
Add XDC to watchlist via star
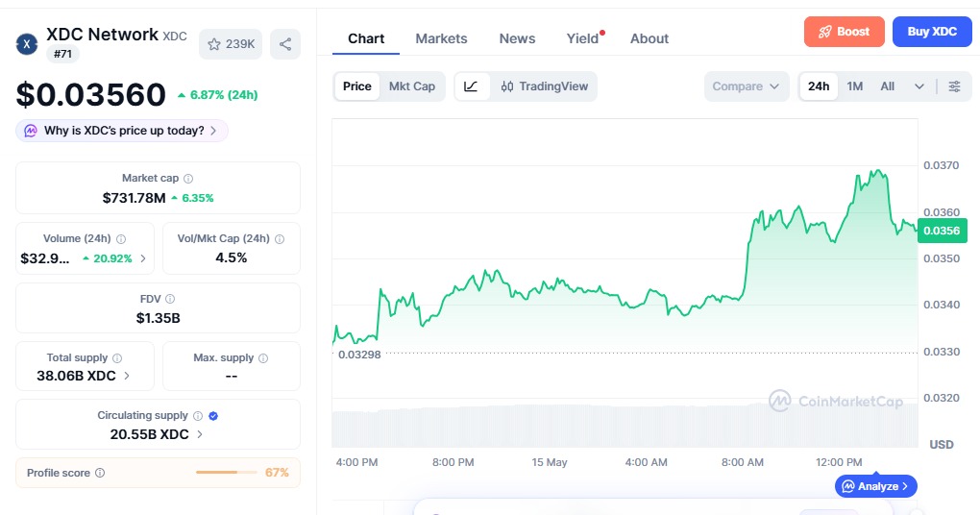tap(231, 44)
